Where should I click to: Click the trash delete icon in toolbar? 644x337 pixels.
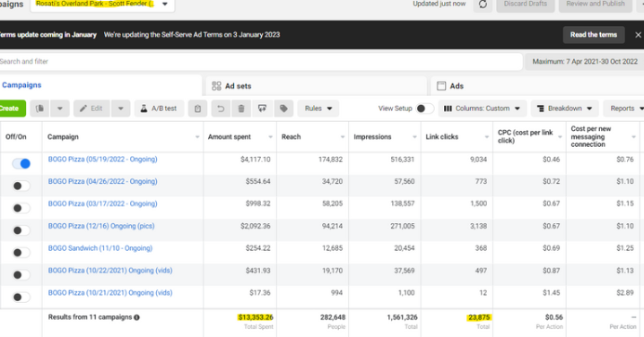[x=241, y=108]
